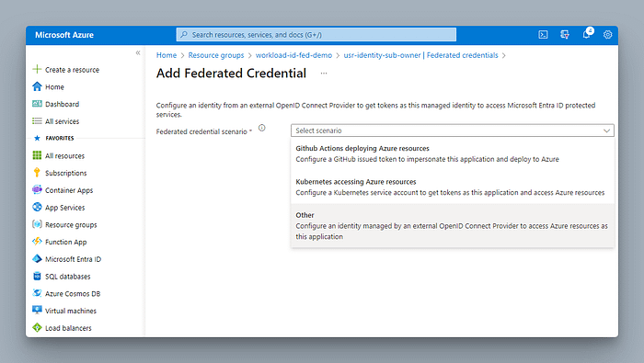Open Create a resource label in sidebar

(x=72, y=70)
